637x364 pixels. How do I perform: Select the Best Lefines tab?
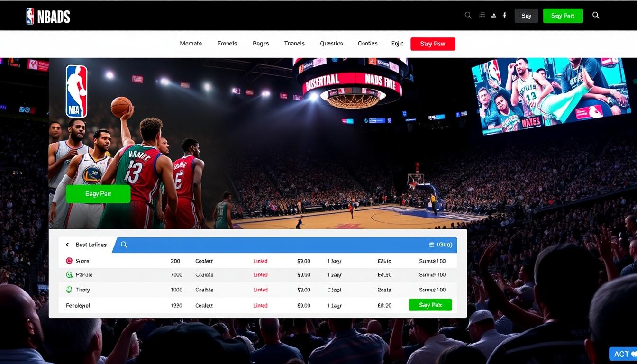pos(91,245)
